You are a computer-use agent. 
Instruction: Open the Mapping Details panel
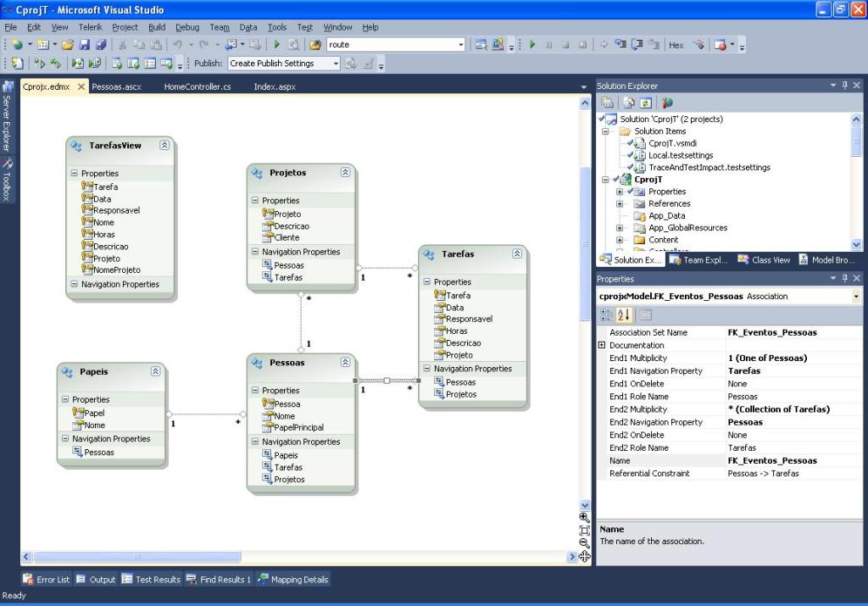[292, 580]
